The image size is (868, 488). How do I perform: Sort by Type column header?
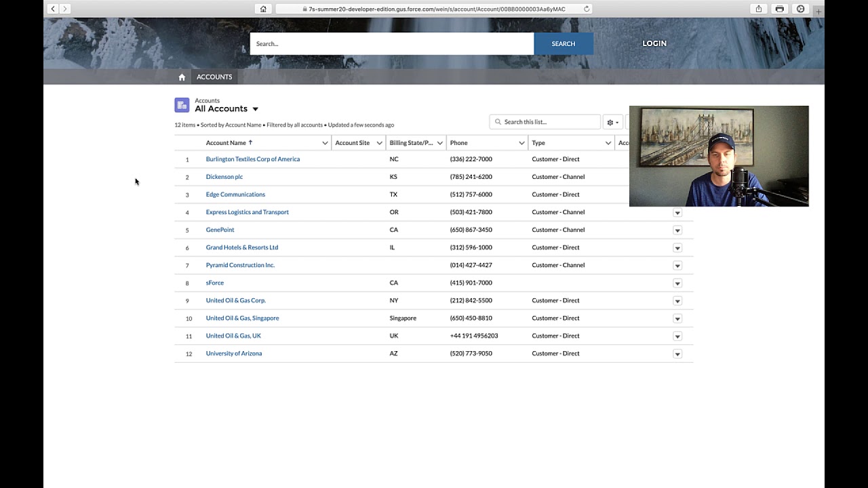(x=538, y=143)
